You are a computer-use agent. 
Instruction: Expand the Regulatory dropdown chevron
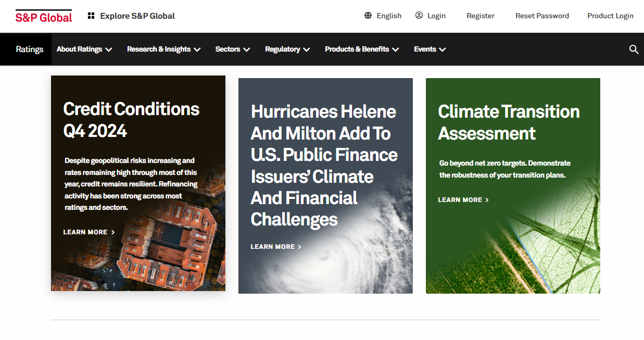coord(306,49)
